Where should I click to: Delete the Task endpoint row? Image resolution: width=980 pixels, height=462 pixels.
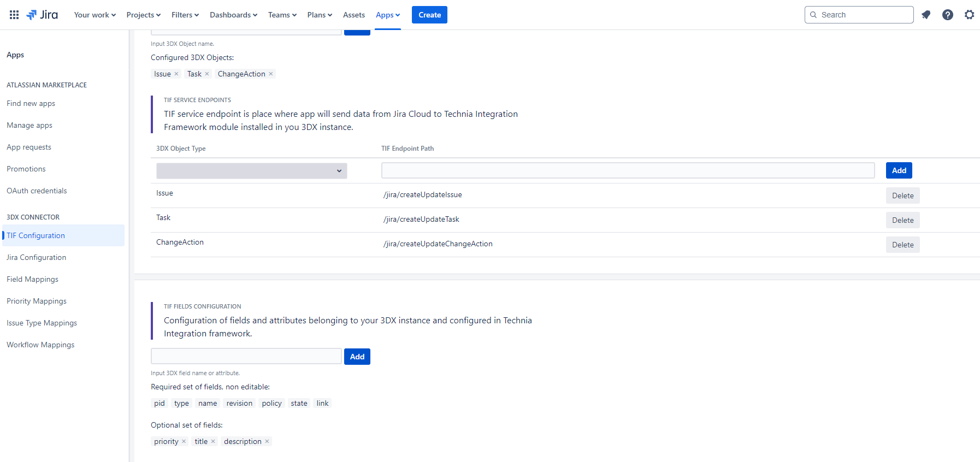(902, 220)
